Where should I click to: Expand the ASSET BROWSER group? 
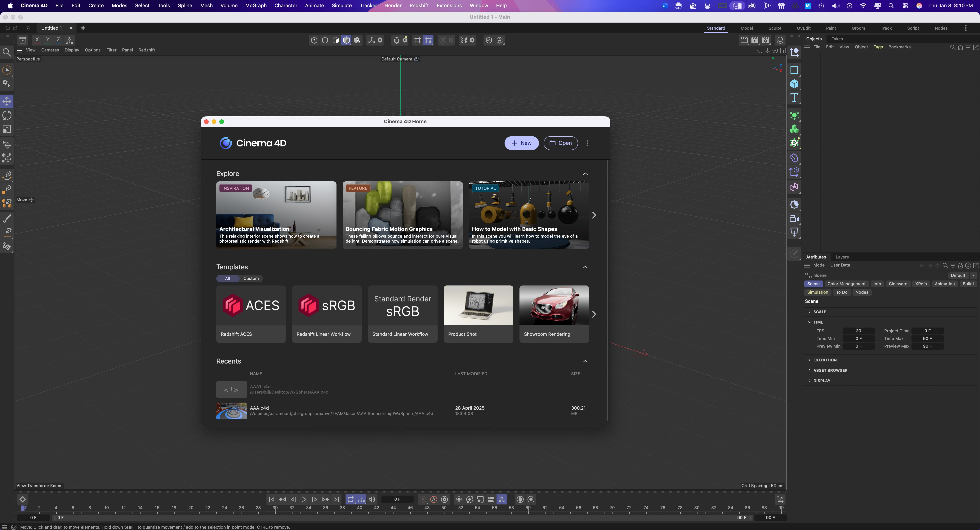[810, 370]
